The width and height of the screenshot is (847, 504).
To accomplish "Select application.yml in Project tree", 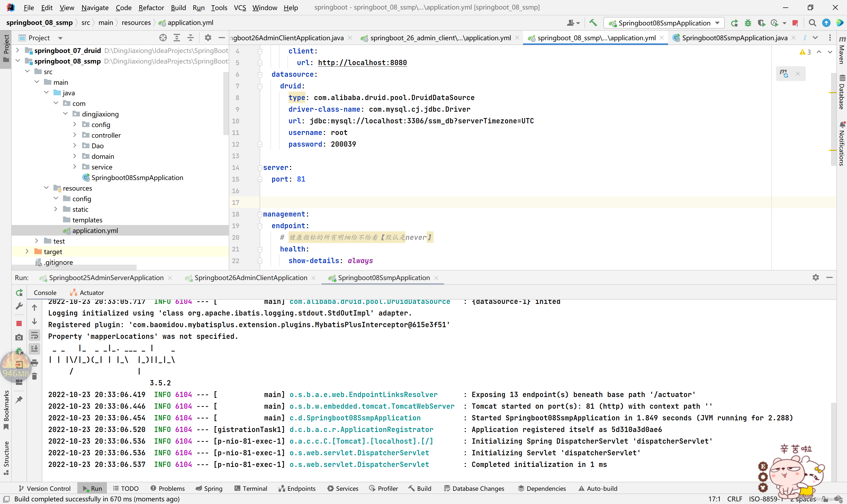I will 95,230.
